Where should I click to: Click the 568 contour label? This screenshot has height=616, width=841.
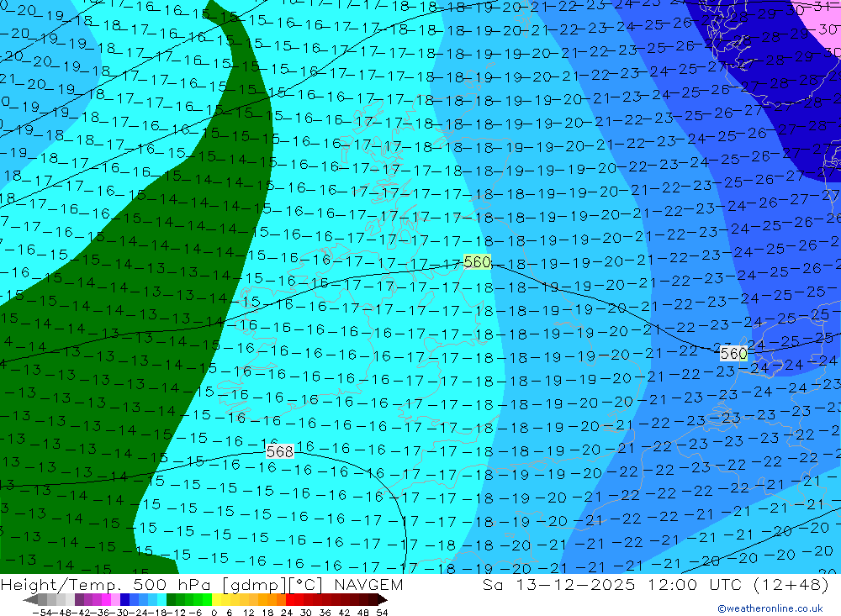280,452
